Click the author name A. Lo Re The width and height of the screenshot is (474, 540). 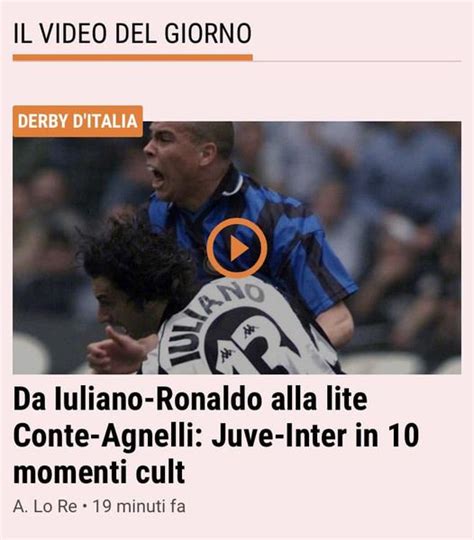pyautogui.click(x=45, y=507)
